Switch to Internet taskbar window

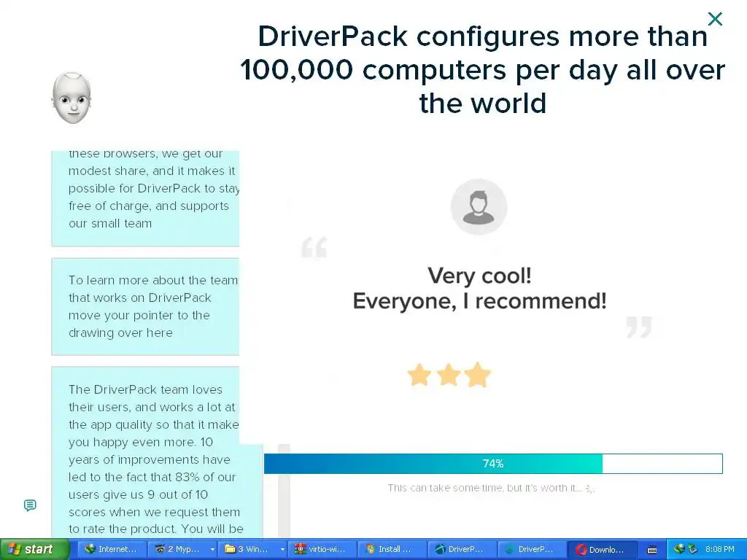(x=111, y=549)
